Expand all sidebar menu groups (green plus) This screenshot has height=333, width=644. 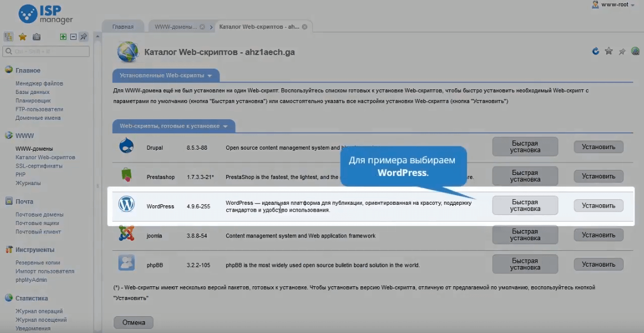63,37
